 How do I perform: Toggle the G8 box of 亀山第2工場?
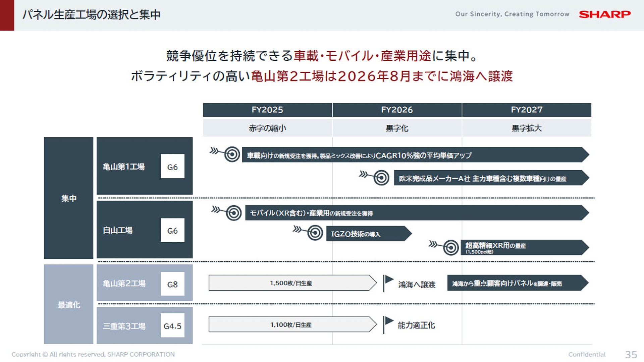click(173, 283)
